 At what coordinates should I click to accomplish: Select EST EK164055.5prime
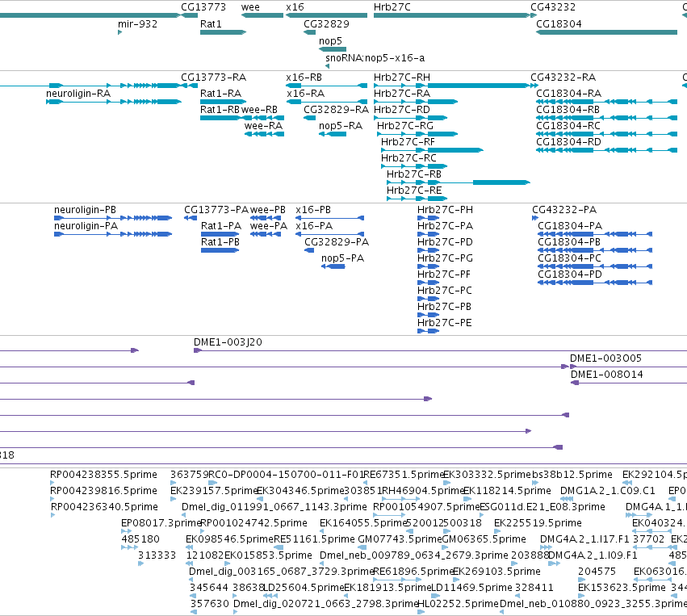363,523
